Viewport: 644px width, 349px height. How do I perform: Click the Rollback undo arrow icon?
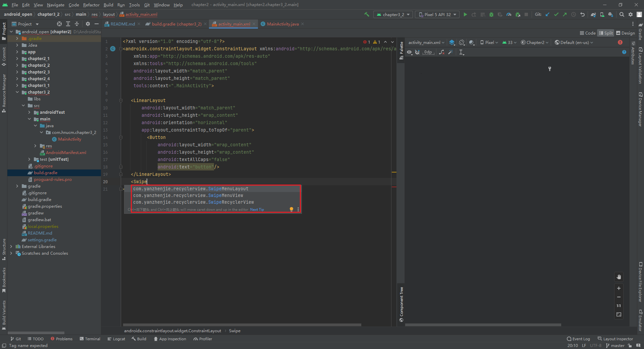coord(583,14)
